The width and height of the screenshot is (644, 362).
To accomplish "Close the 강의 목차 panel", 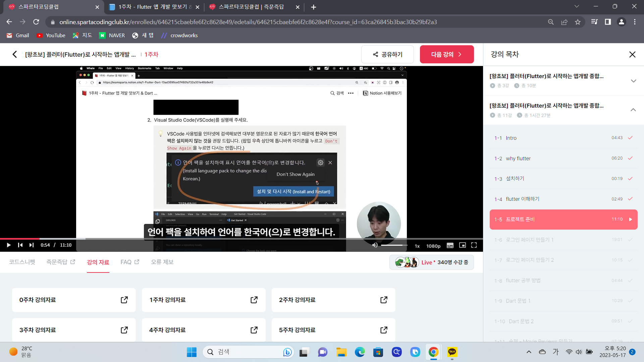I will point(632,54).
